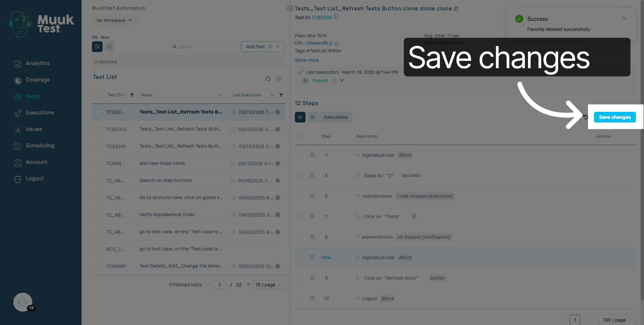Log out using the sidebar Logout item
This screenshot has width=644, height=325.
pyautogui.click(x=35, y=179)
